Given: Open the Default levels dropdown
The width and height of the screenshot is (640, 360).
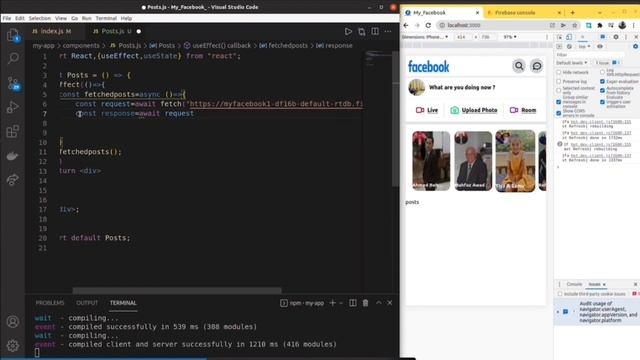Looking at the screenshot, I should (572, 63).
